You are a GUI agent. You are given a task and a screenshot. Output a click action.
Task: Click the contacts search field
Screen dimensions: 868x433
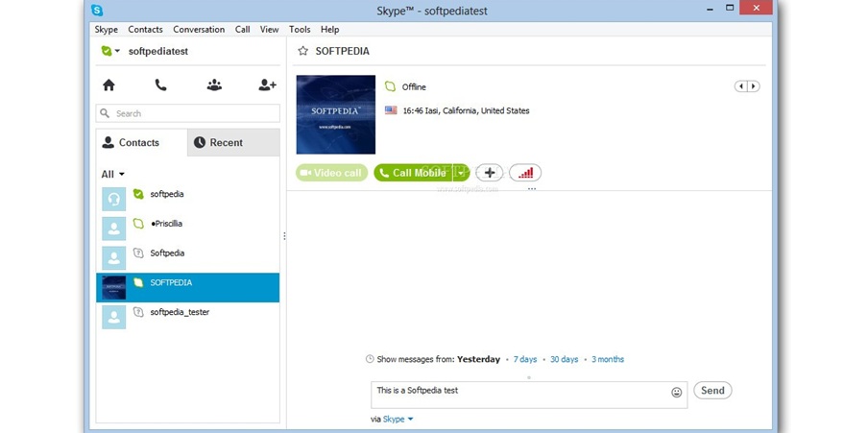click(x=188, y=113)
